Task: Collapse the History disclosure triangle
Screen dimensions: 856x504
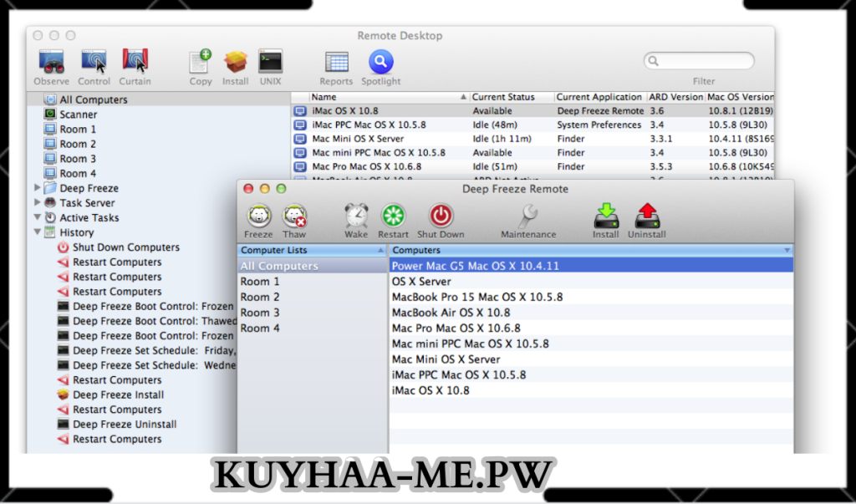Action: point(37,232)
